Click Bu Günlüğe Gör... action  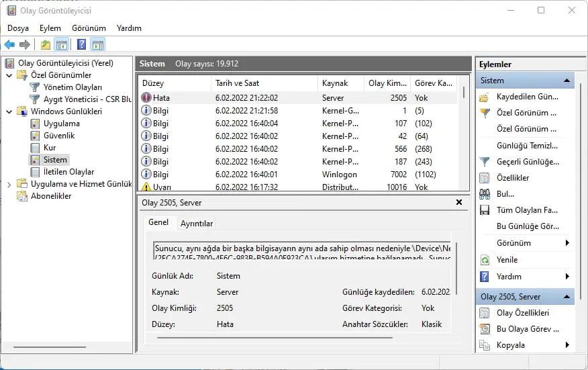pyautogui.click(x=528, y=226)
